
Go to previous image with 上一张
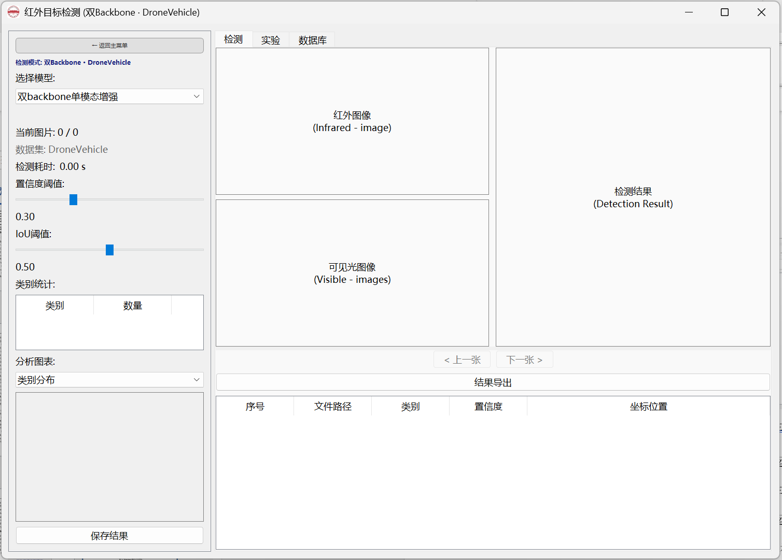pos(462,360)
